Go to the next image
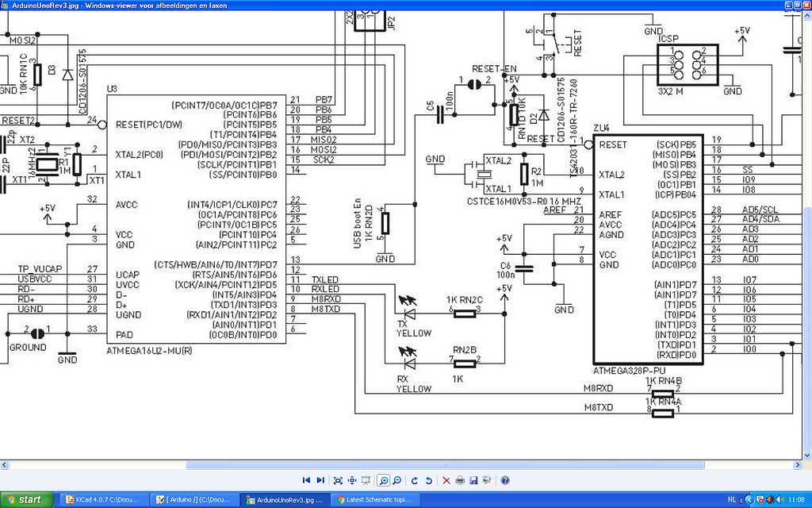Image resolution: width=812 pixels, height=508 pixels. click(320, 480)
